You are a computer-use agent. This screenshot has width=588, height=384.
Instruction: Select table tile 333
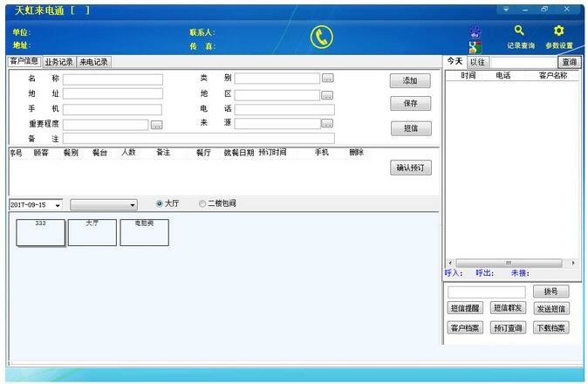pos(40,232)
